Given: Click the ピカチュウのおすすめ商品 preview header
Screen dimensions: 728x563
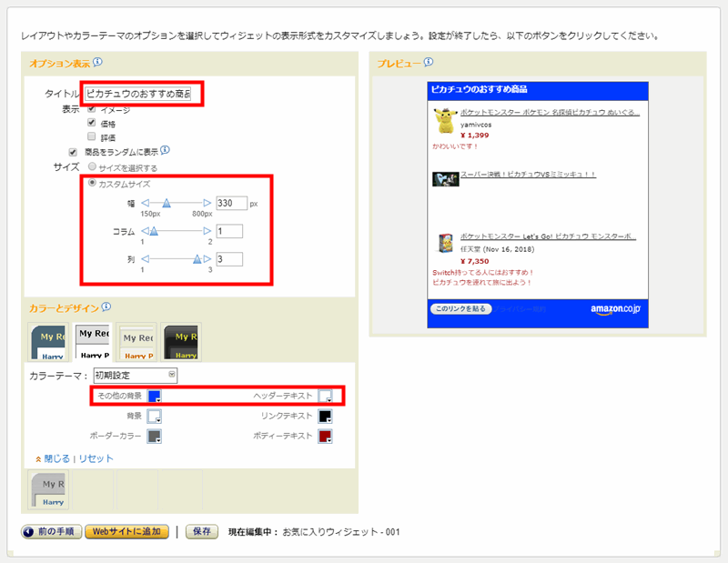Looking at the screenshot, I should point(480,89).
